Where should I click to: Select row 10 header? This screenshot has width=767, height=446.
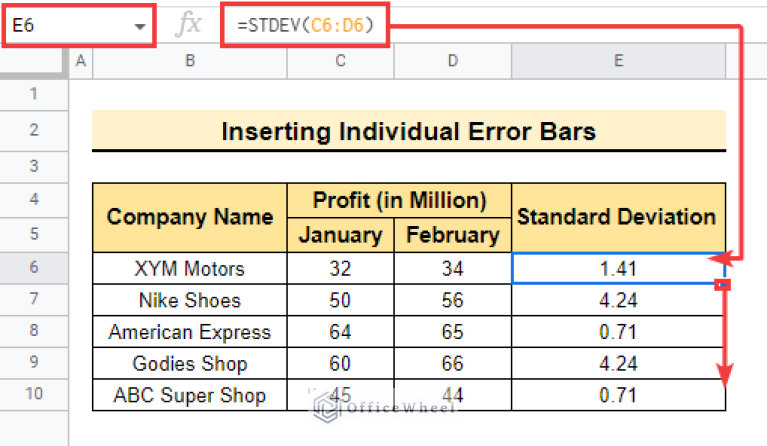click(34, 394)
